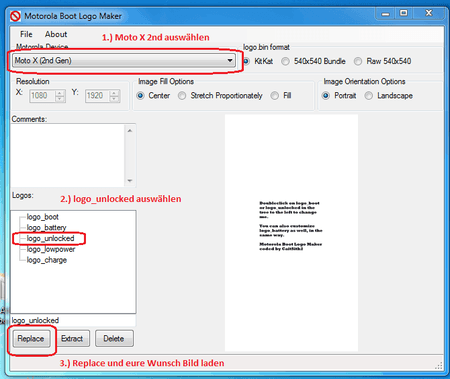Image resolution: width=450 pixels, height=379 pixels.
Task: Click the Delete button
Action: (x=114, y=339)
